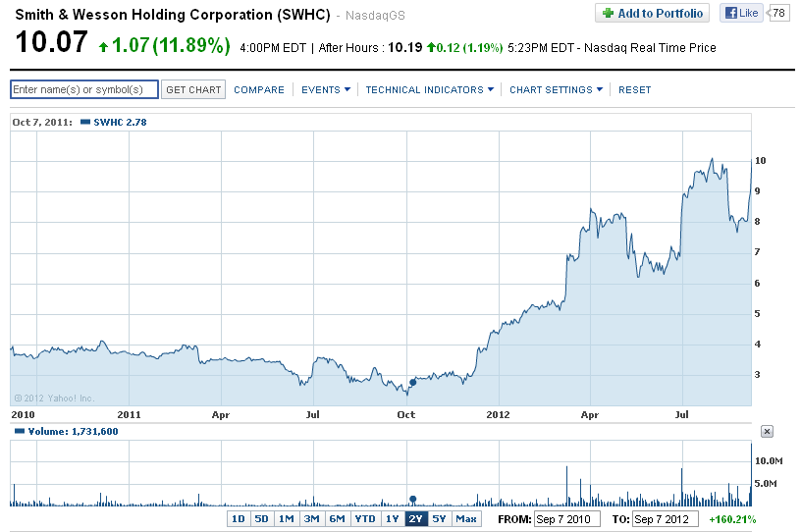This screenshot has height=532, width=801.
Task: Select the 5D time range
Action: pos(261,519)
